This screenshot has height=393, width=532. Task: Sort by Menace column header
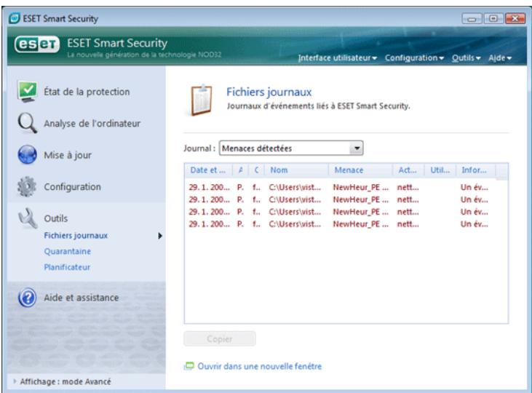[x=360, y=170]
